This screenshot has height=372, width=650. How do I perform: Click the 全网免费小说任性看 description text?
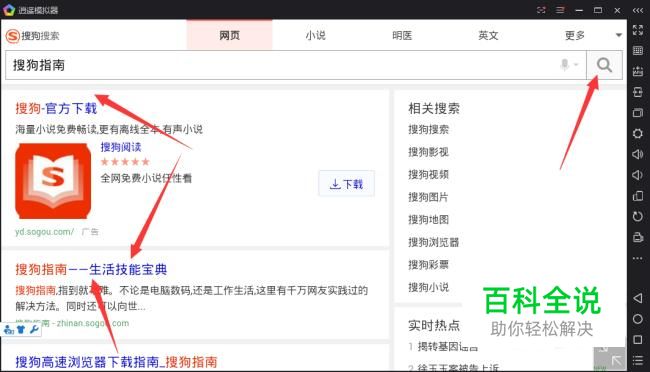146,178
